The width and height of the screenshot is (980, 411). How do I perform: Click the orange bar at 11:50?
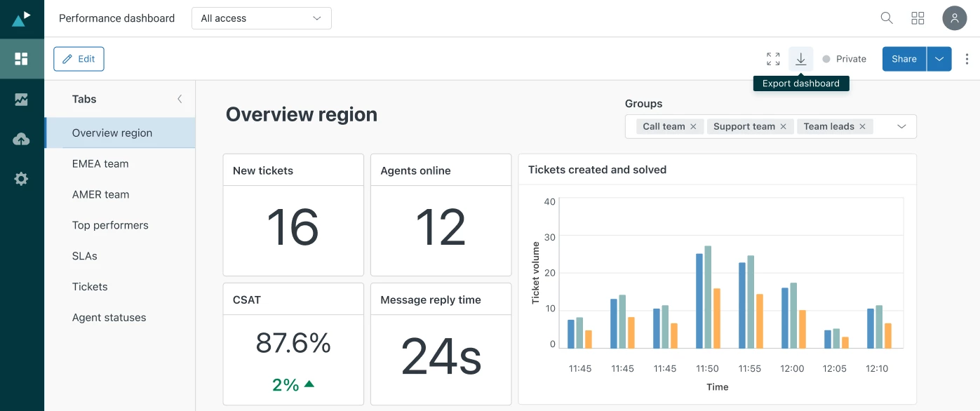(717, 318)
